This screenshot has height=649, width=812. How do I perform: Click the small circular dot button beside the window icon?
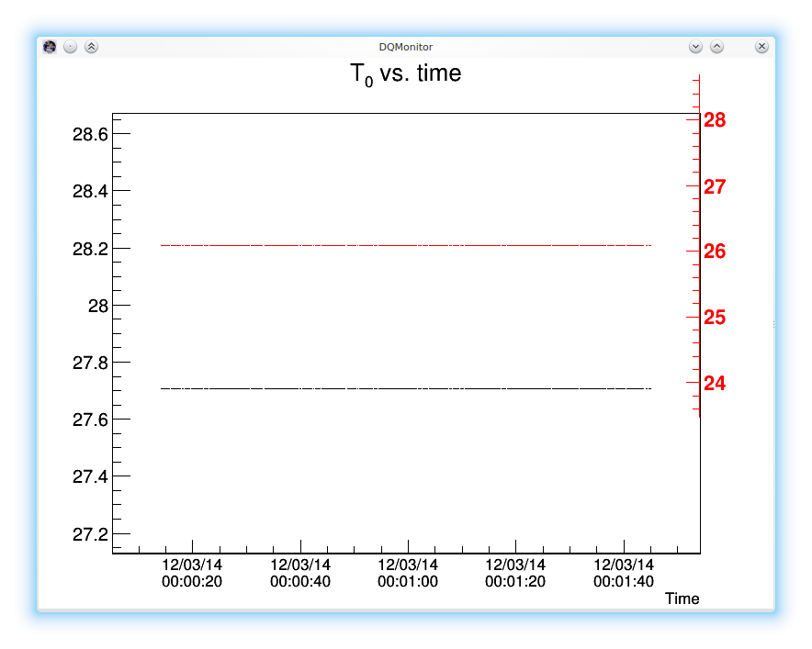(x=69, y=47)
